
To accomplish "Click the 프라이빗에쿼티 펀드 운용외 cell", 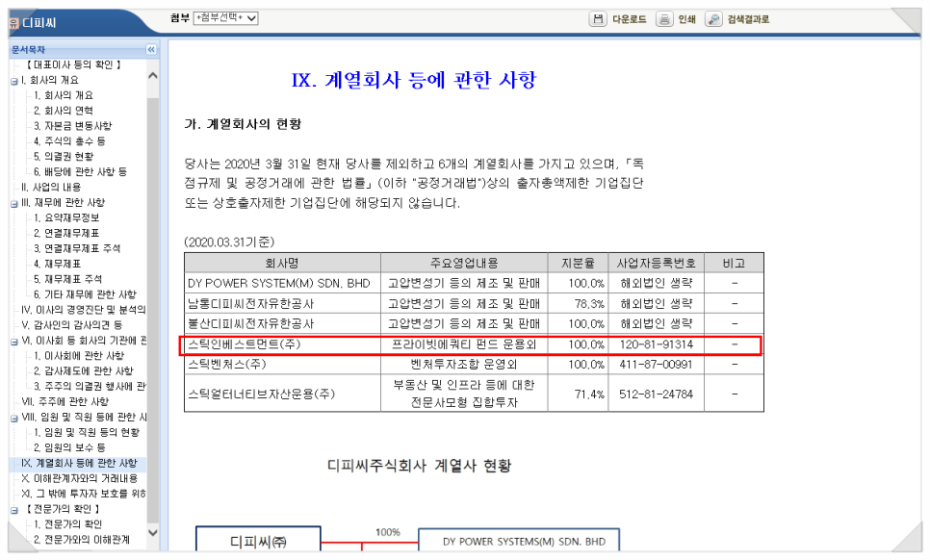I will [464, 344].
